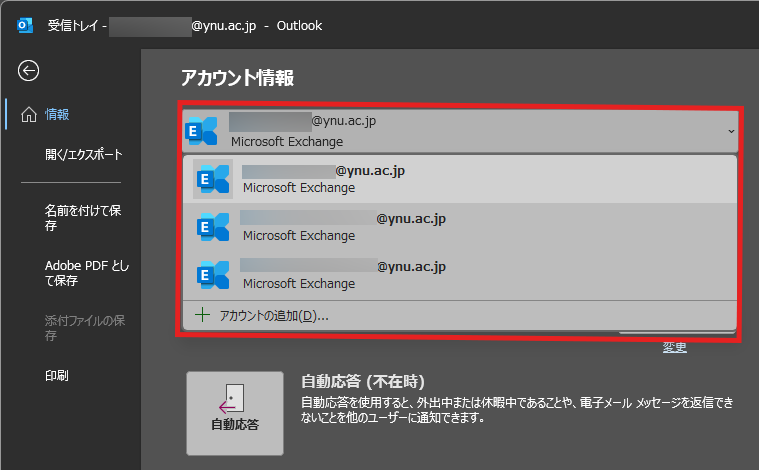
Task: Click the back arrow circle icon
Action: click(x=29, y=71)
